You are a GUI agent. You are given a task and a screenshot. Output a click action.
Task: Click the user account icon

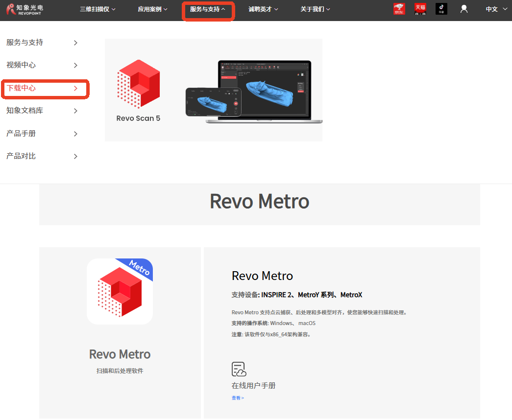(464, 9)
